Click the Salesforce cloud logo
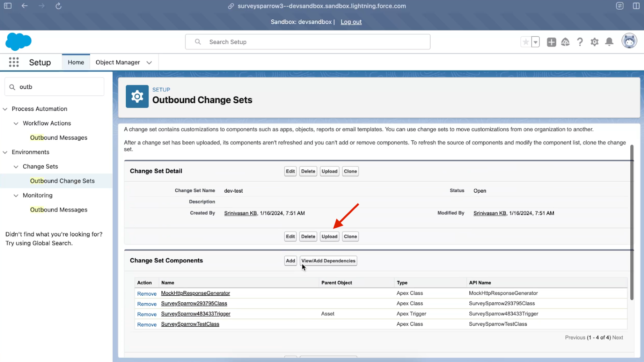This screenshot has height=362, width=644. [19, 42]
